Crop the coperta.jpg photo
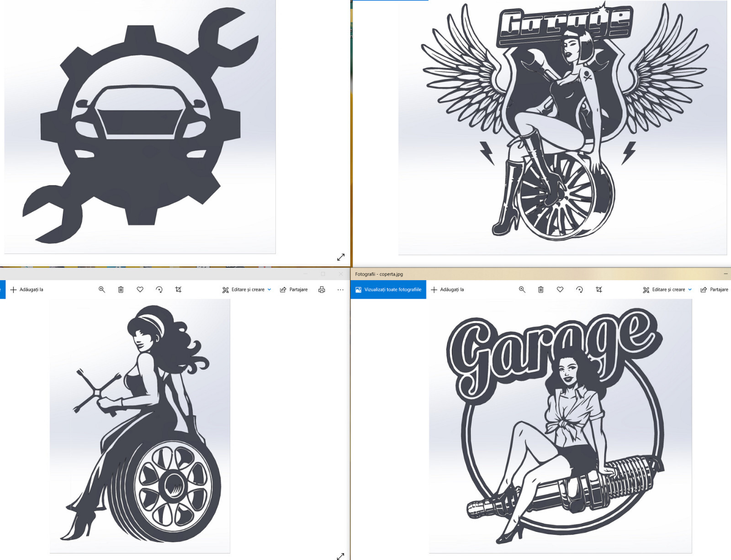The image size is (731, 560). tap(599, 290)
